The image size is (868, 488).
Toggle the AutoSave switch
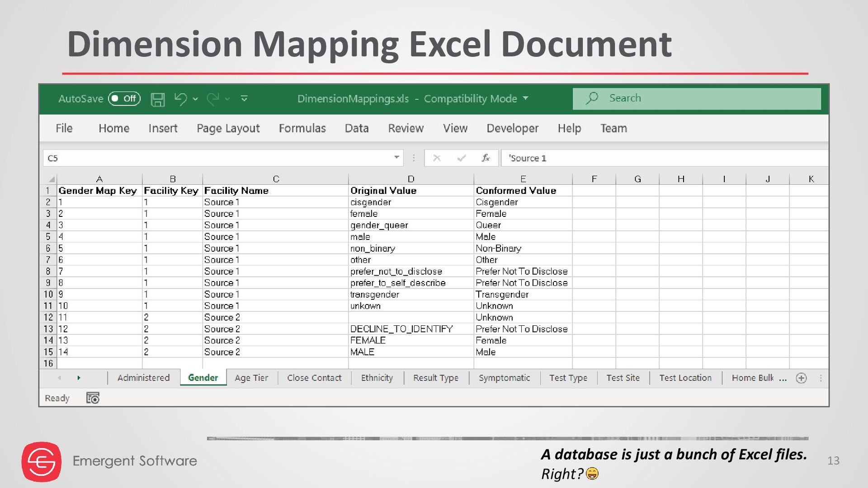(124, 99)
